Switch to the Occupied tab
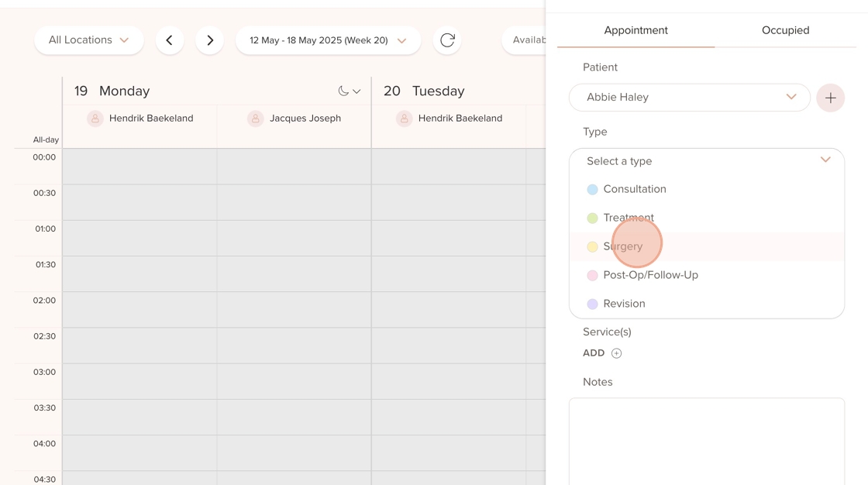The width and height of the screenshot is (868, 485). coord(785,30)
